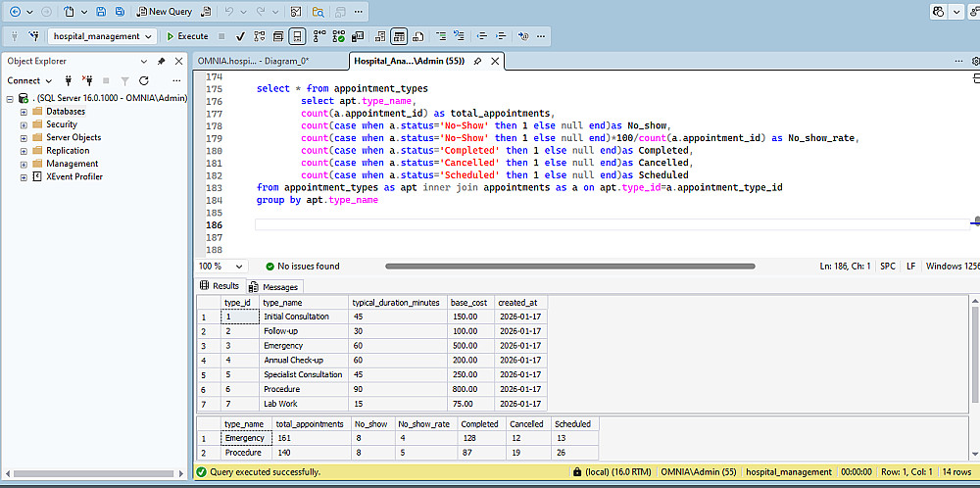The height and width of the screenshot is (488, 980).
Task: Click the Navigate Backward arrow icon
Action: pos(15,11)
